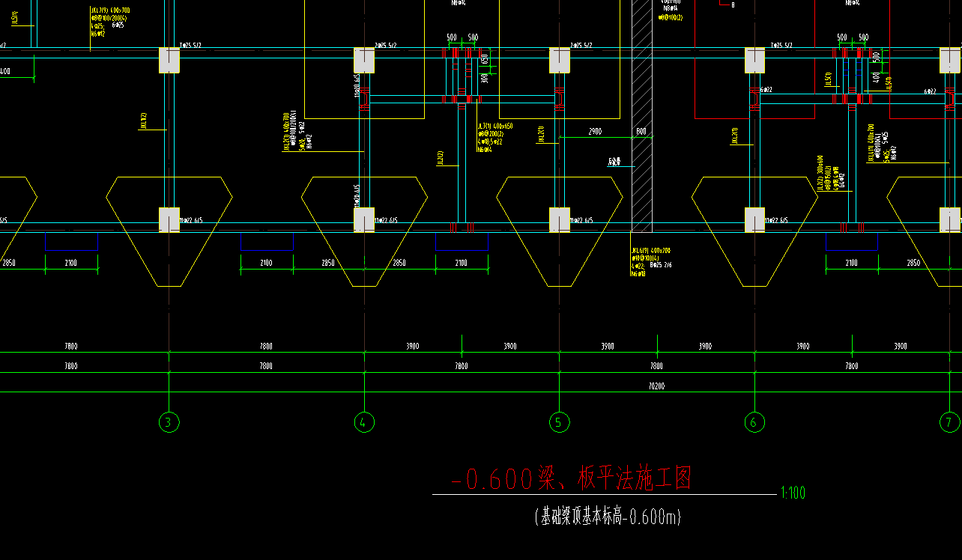The image size is (962, 560).
Task: Select the 7800 dimension between axes 4 and 5
Action: click(x=462, y=366)
